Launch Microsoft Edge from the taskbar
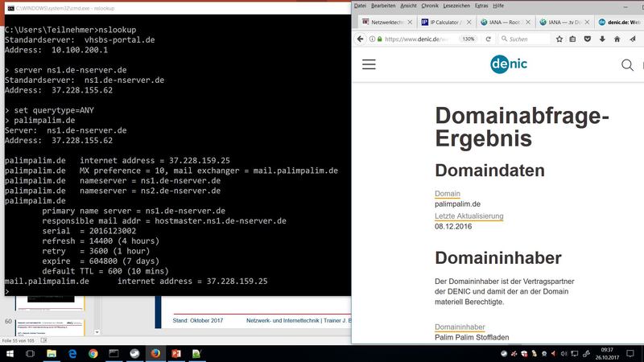The image size is (644, 362). [x=72, y=353]
